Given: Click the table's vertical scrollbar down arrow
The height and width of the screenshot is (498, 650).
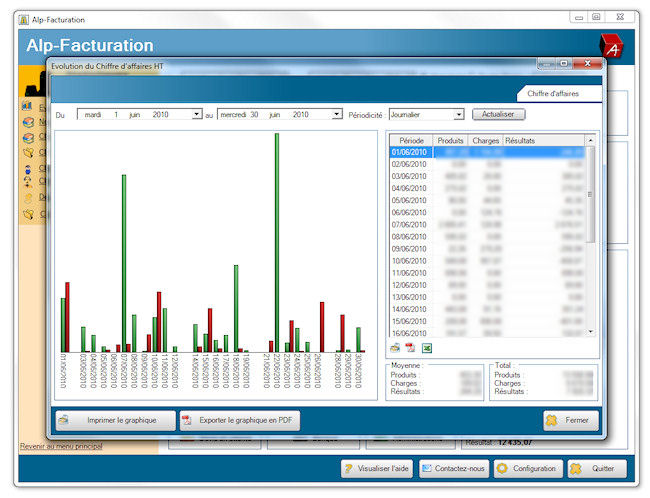Looking at the screenshot, I should tap(590, 331).
